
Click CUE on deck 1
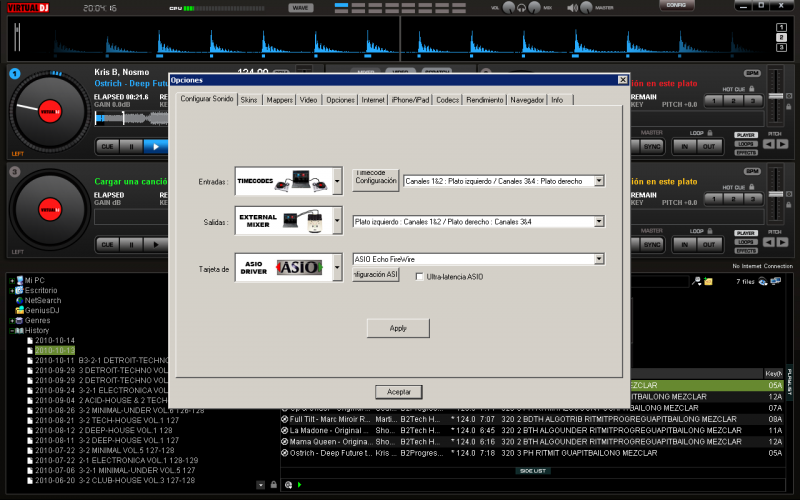107,146
